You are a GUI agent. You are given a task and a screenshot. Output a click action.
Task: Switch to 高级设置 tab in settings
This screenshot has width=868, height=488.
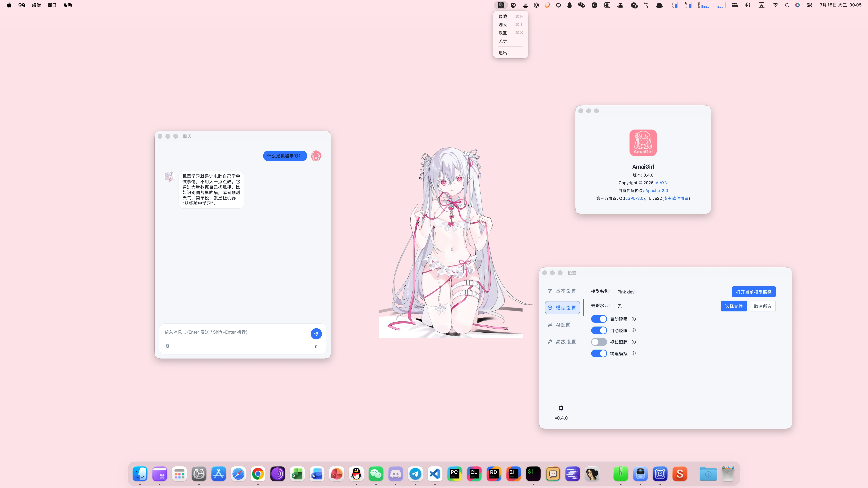(x=562, y=341)
